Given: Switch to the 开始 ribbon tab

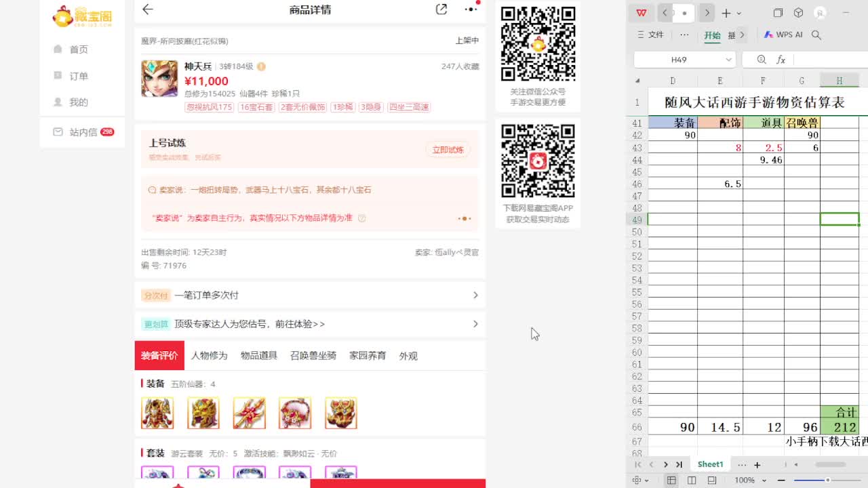Looking at the screenshot, I should (x=713, y=35).
